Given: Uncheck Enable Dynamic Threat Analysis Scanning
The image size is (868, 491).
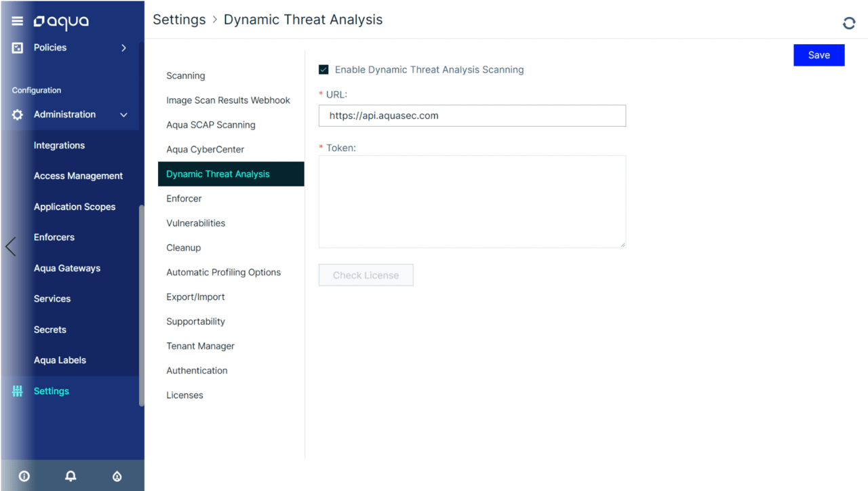Looking at the screenshot, I should click(323, 70).
